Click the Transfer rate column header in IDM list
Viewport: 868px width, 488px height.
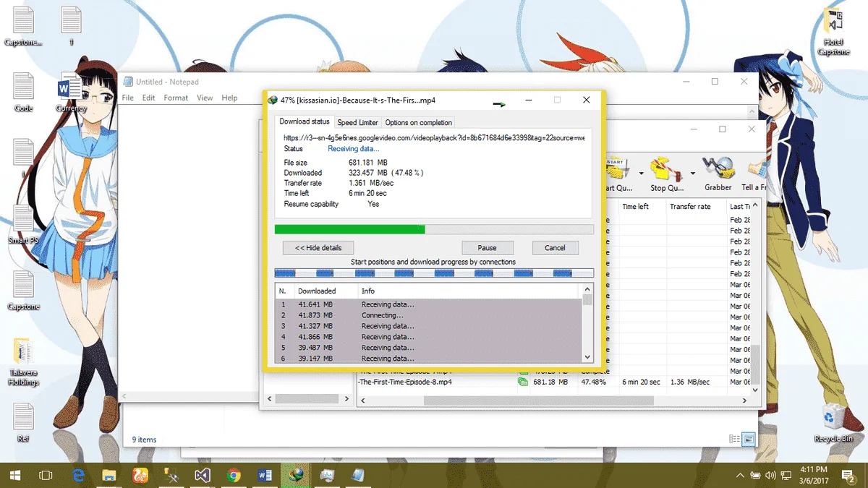pos(695,206)
